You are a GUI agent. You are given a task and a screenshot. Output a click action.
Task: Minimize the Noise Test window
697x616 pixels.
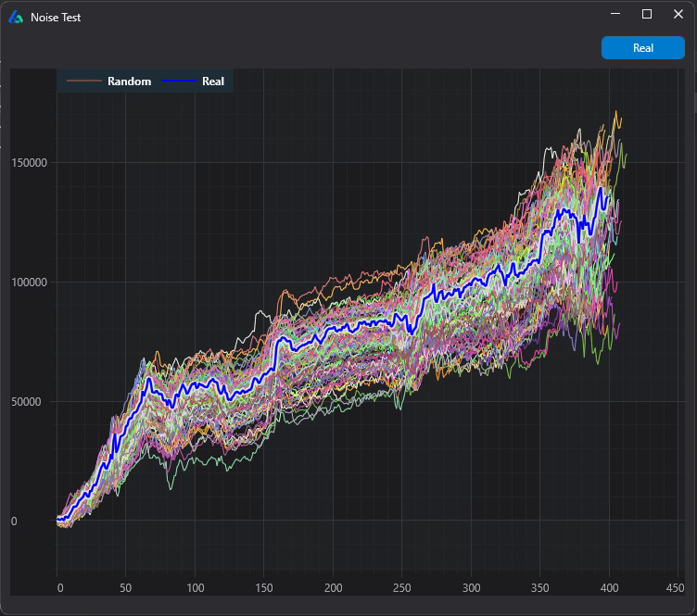(x=614, y=14)
